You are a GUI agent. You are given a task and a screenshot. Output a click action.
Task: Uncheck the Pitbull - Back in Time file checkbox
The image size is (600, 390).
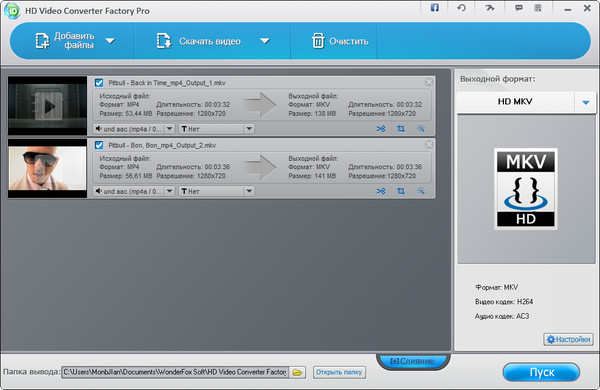click(99, 83)
